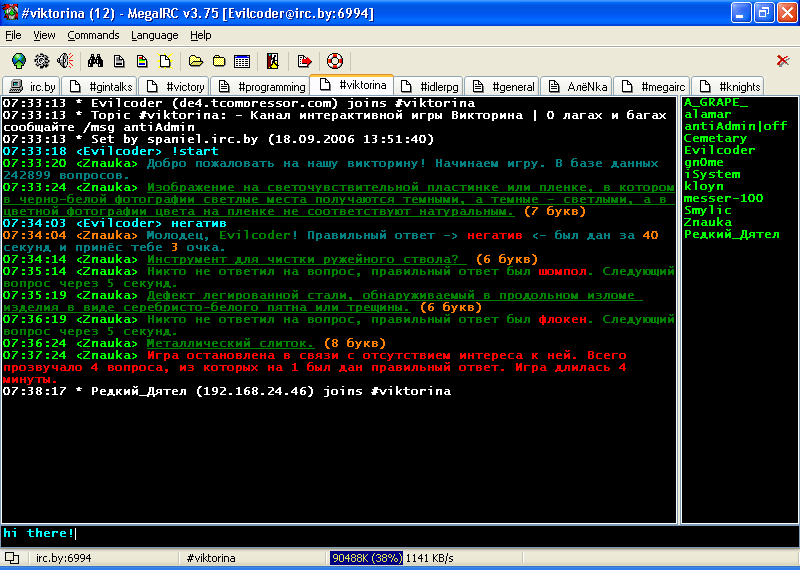This screenshot has width=800, height=570.
Task: Switch to the #knights tab
Action: click(x=729, y=86)
